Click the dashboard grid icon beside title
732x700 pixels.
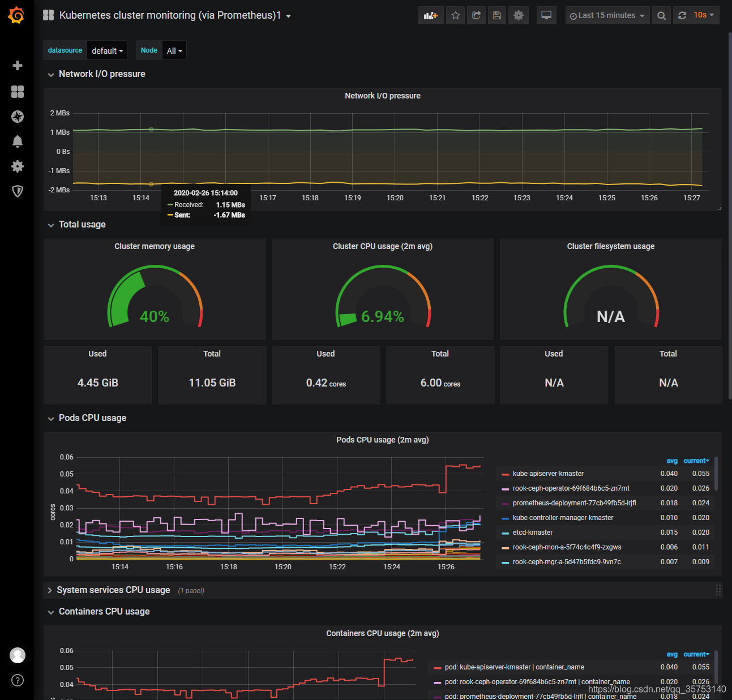[49, 15]
